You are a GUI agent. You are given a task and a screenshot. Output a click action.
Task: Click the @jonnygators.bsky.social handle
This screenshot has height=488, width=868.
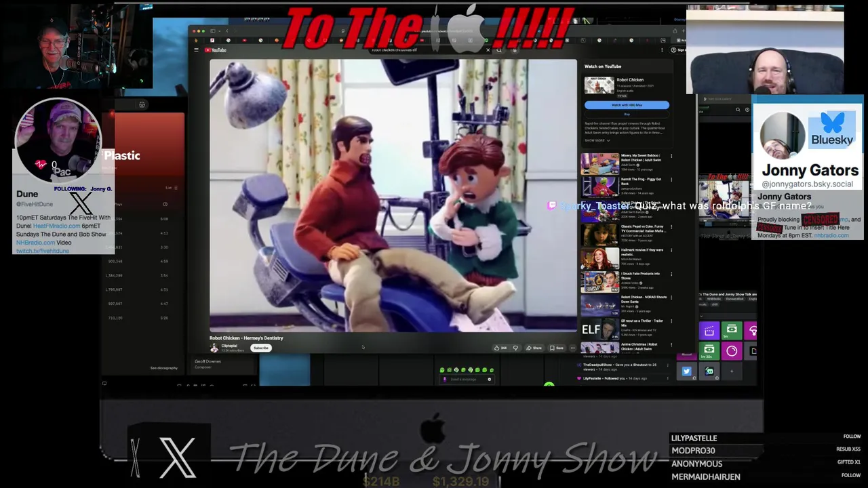tap(807, 184)
